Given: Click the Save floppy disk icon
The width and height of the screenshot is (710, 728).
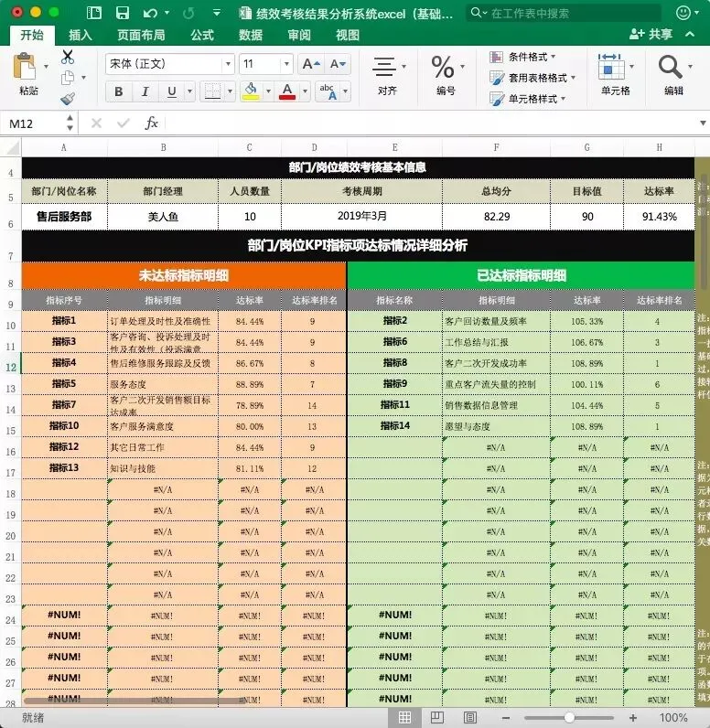Looking at the screenshot, I should tap(123, 13).
